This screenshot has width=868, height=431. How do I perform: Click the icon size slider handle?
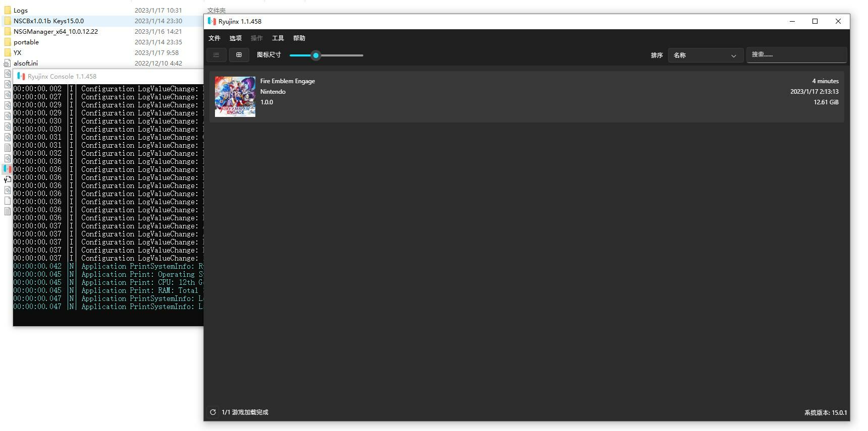click(316, 55)
